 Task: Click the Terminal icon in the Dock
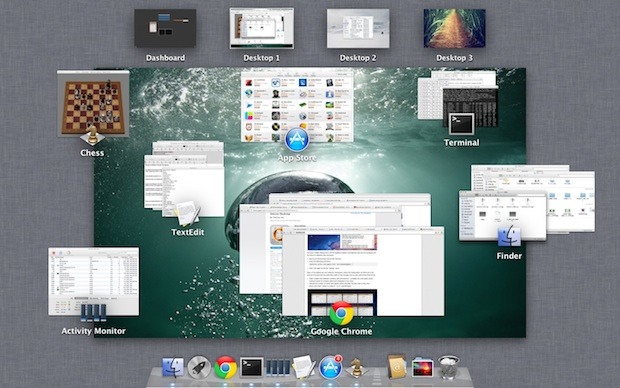pos(252,367)
